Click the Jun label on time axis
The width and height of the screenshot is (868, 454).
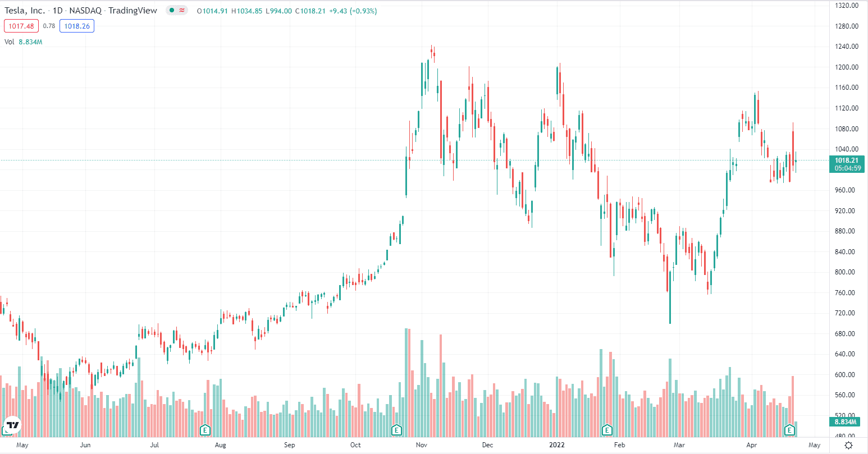coord(85,446)
